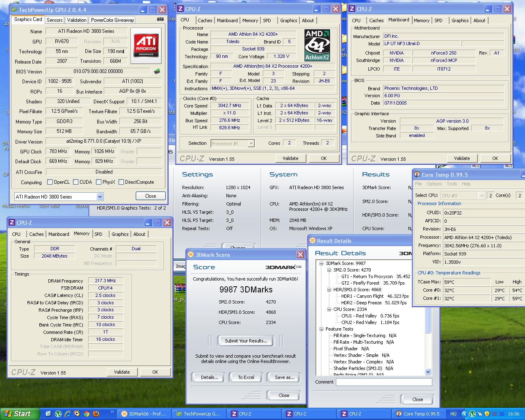The width and height of the screenshot is (525, 420).
Task: Click the BIOS save chip icon
Action: pyautogui.click(x=157, y=71)
